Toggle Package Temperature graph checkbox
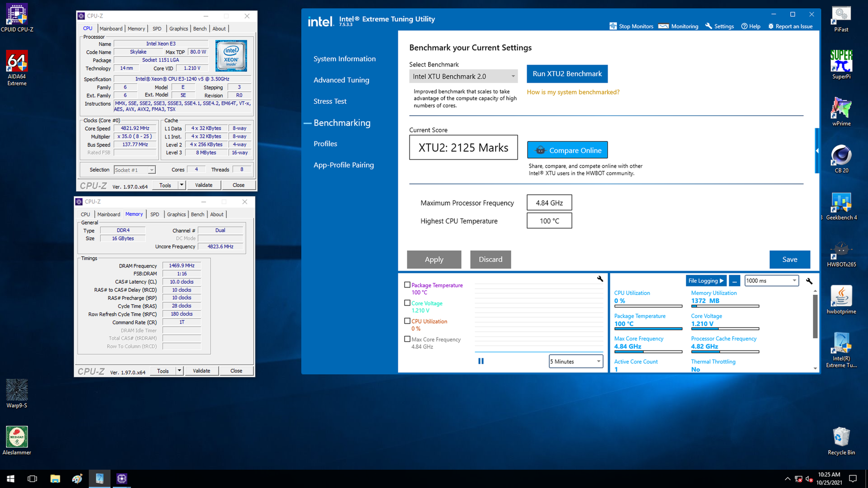 (x=407, y=285)
